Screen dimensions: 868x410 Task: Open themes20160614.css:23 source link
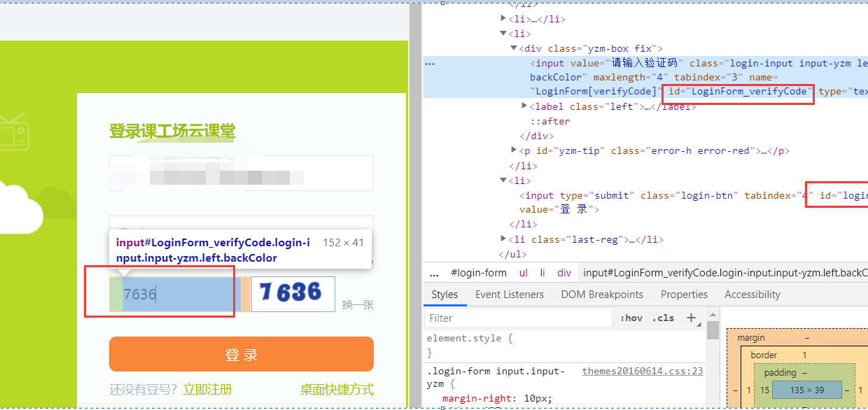[643, 372]
